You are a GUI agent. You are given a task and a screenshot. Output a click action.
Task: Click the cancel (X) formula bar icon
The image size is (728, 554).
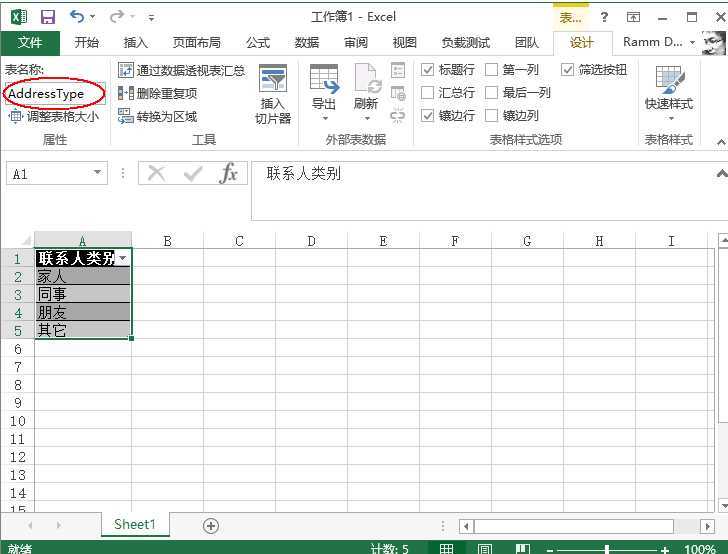pos(156,174)
